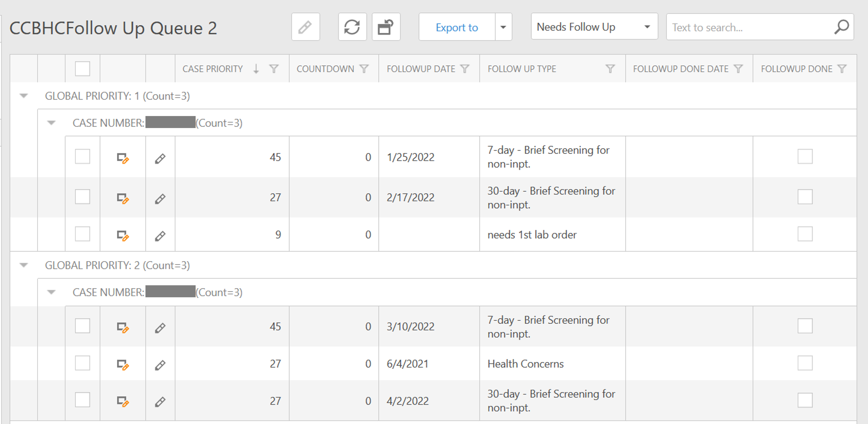Viewport: 868px width, 424px height.
Task: Sort by the Followup Date column header
Action: coord(420,69)
